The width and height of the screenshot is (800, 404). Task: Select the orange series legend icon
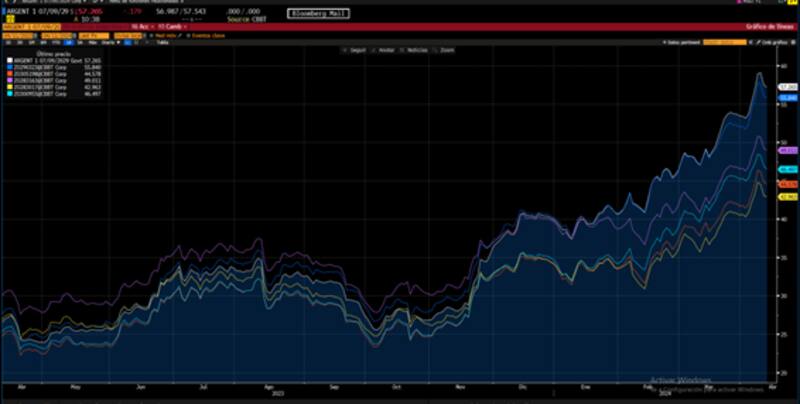pos(8,73)
